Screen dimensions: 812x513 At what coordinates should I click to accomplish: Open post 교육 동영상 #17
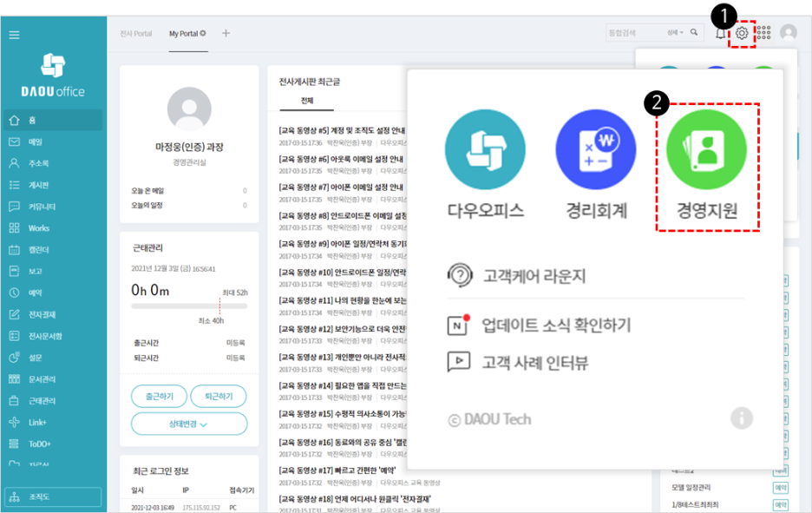337,470
